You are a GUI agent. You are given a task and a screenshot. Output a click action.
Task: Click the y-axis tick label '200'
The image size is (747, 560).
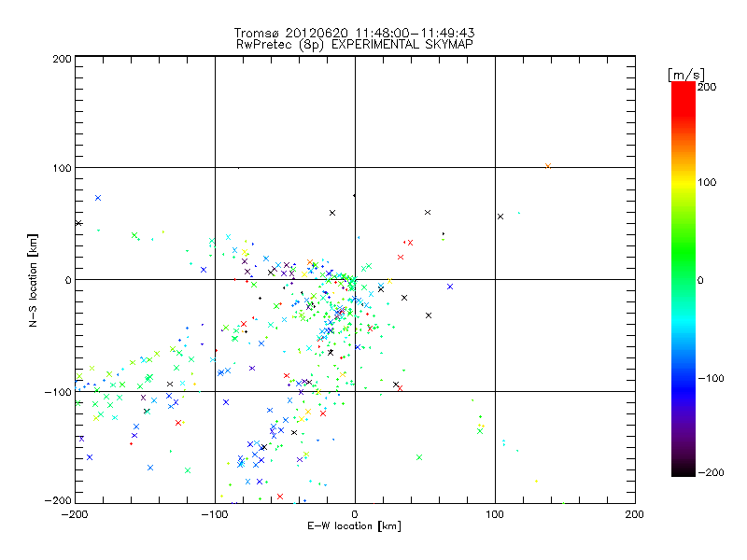pos(62,59)
